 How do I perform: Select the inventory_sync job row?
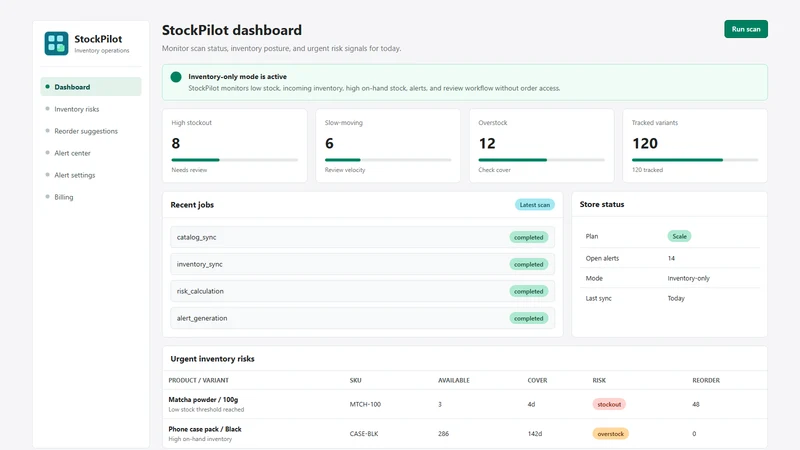pos(362,264)
